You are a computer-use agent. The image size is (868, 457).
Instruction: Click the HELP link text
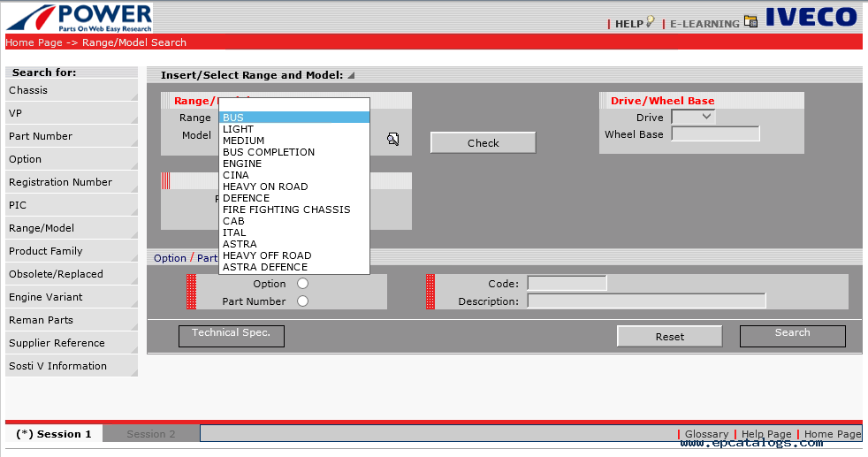point(629,24)
